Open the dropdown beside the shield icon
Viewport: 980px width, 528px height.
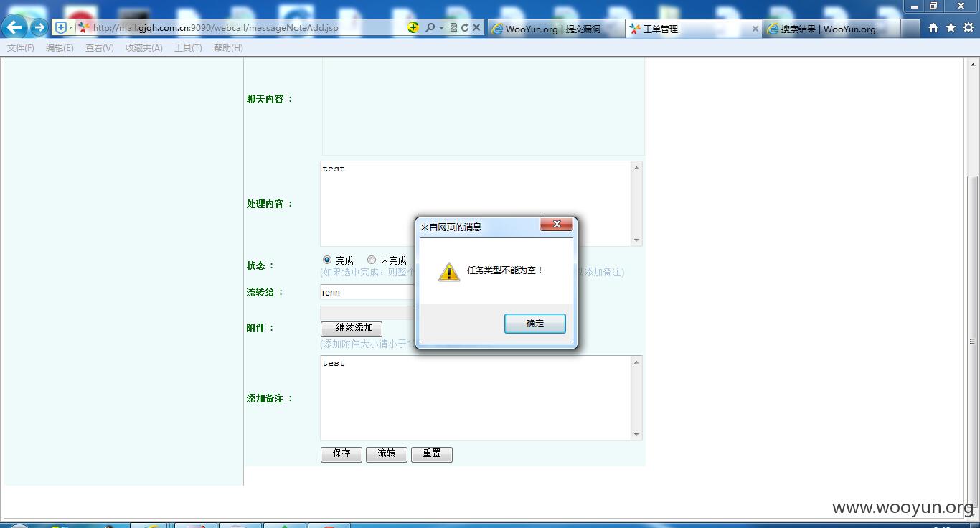(70, 27)
